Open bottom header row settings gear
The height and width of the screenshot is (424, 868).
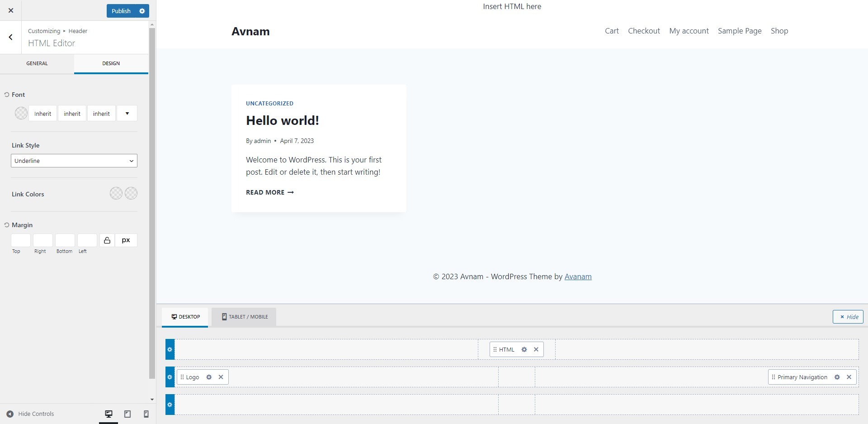[170, 405]
